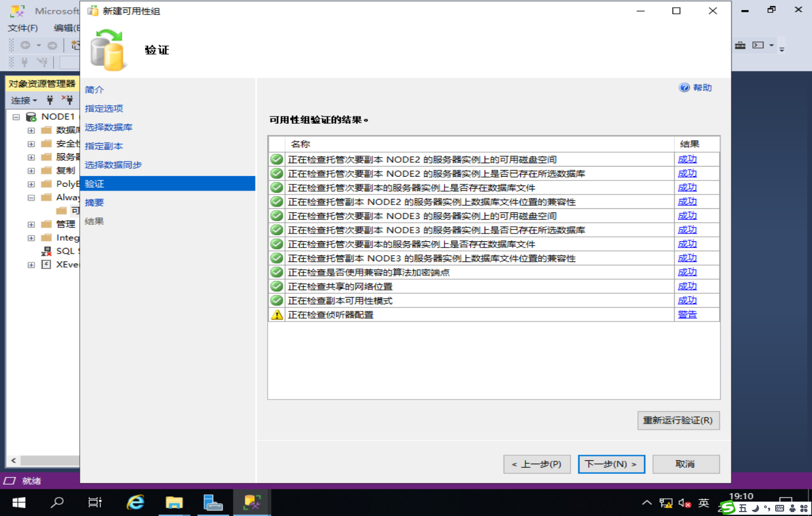Click the connect plug icon in Object Explorer toolbar
The width and height of the screenshot is (812, 516).
[x=50, y=100]
